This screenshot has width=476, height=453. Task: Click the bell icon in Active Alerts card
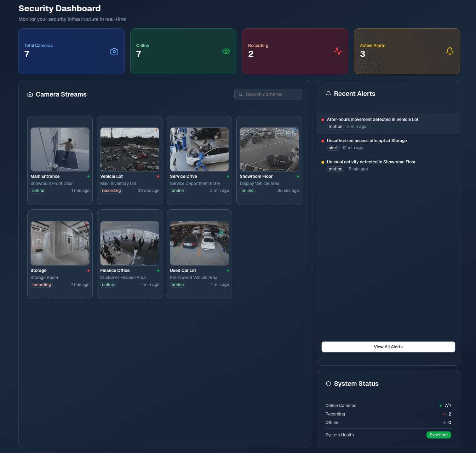[x=449, y=51]
